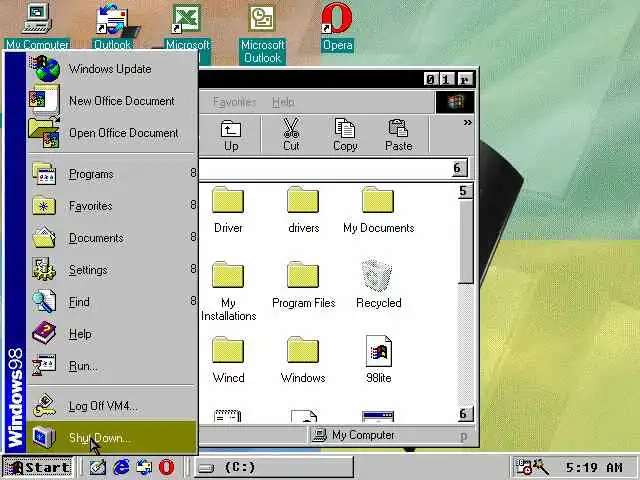Click the Copy toolbar button

click(345, 135)
